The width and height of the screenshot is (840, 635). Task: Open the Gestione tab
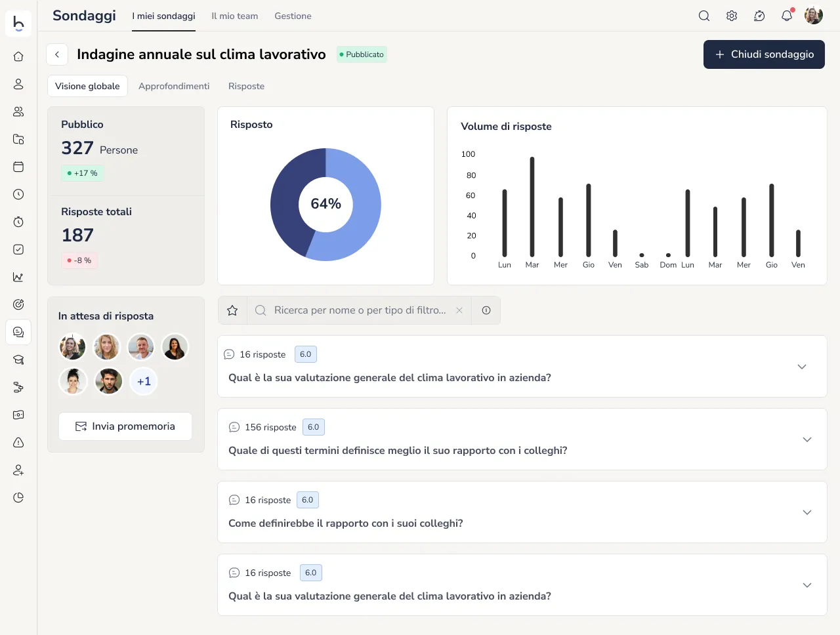(x=293, y=16)
